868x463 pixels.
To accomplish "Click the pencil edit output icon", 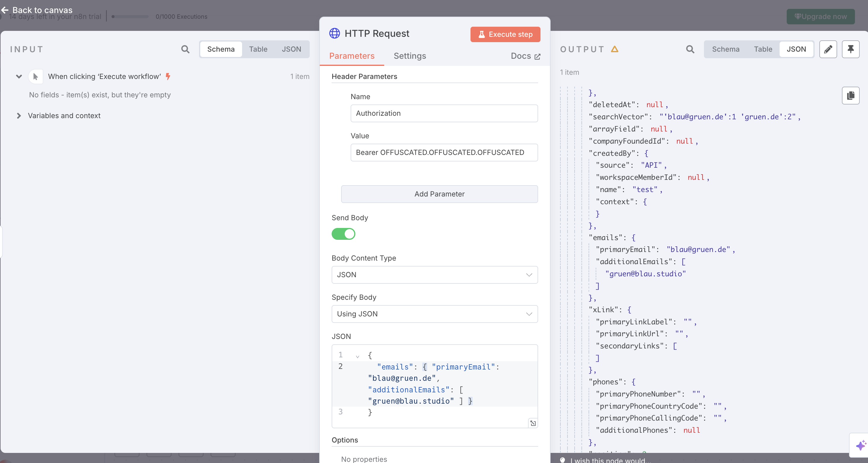I will pyautogui.click(x=828, y=49).
